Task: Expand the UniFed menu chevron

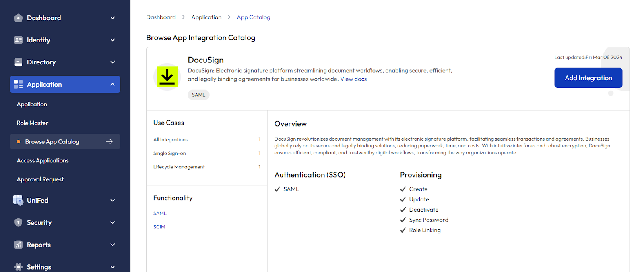Action: coord(113,200)
